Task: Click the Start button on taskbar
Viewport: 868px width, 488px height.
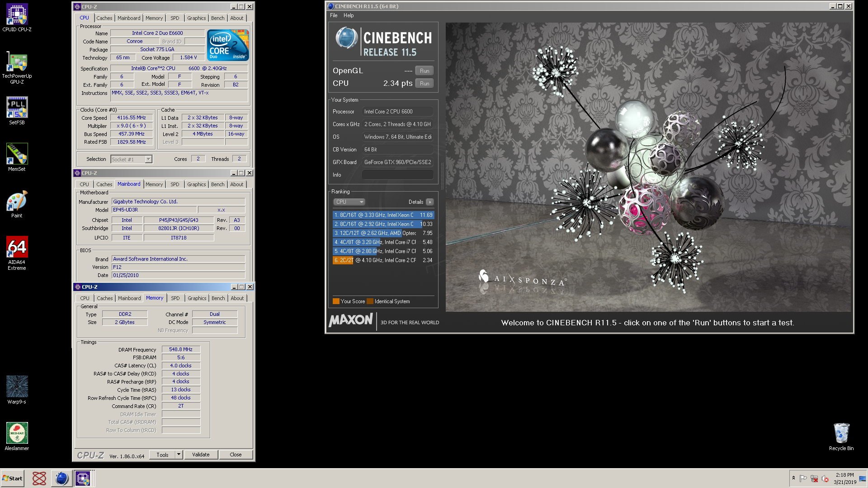Action: pyautogui.click(x=13, y=479)
